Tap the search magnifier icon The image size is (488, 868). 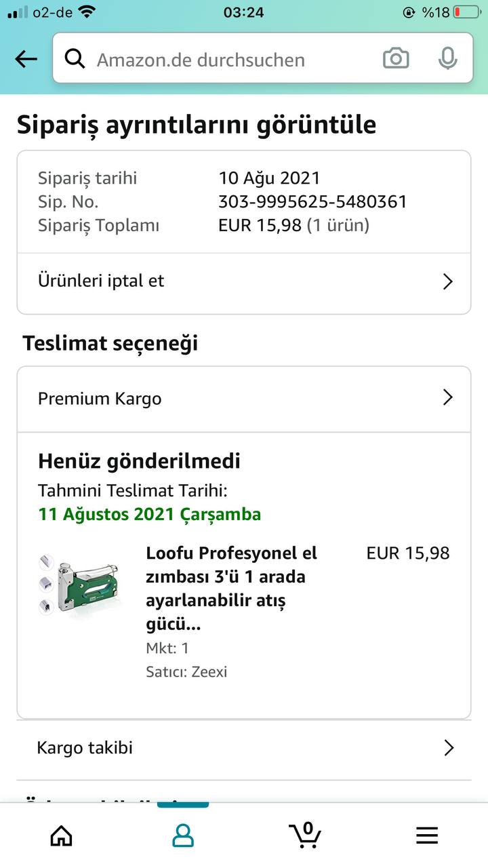[x=75, y=60]
